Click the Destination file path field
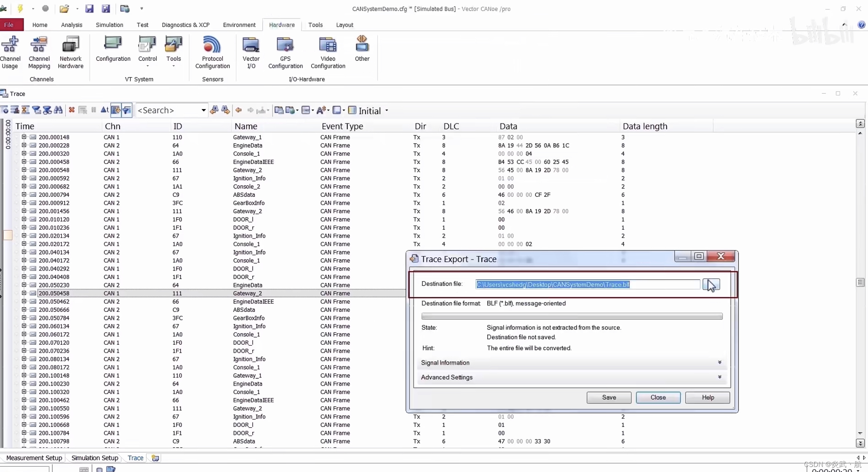 587,284
